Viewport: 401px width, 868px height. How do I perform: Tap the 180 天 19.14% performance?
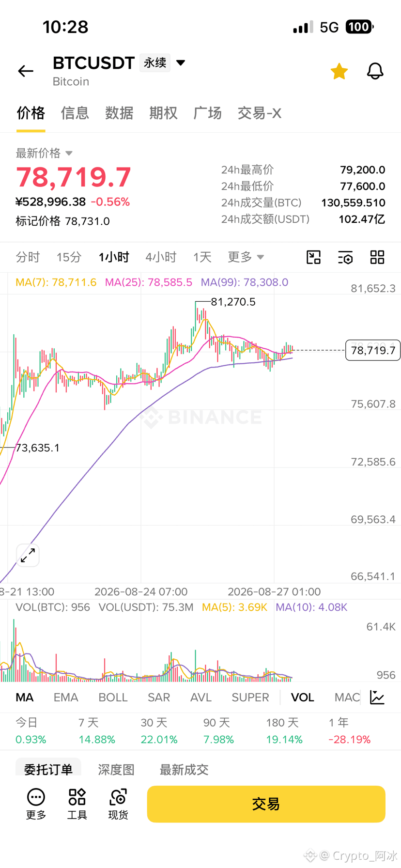click(x=284, y=731)
